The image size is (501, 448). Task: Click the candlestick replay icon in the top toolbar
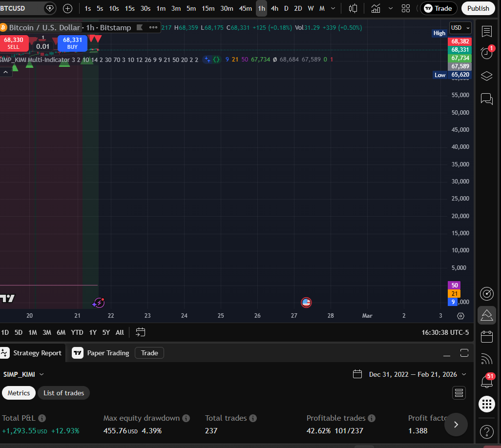pos(353,8)
